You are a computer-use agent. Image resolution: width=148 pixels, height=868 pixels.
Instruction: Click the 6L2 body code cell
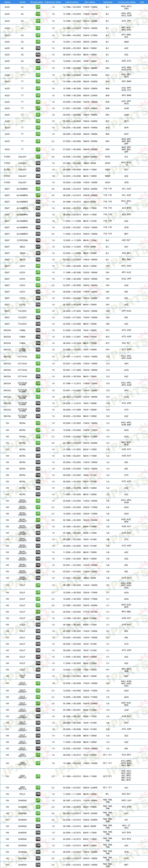(x=107, y=240)
